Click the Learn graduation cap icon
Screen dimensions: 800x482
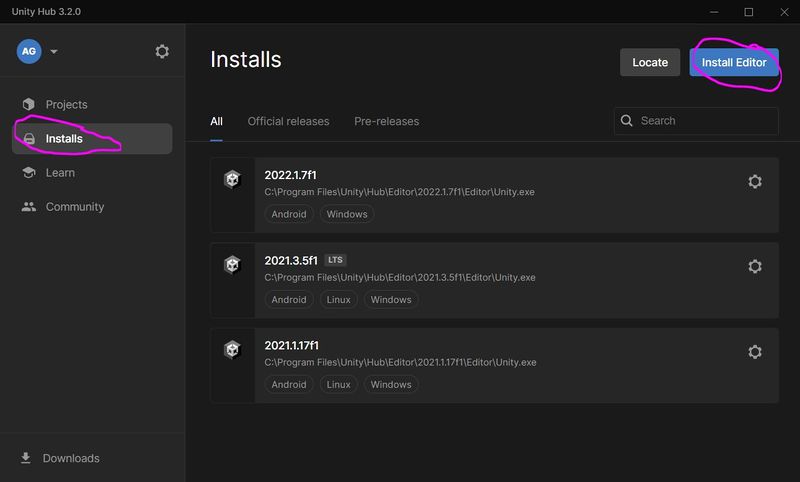tap(29, 172)
